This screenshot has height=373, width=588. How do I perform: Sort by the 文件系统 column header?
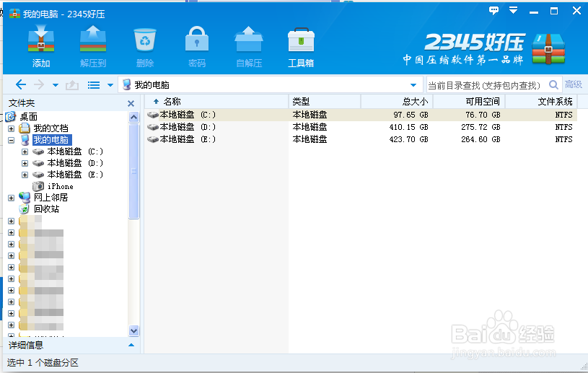pyautogui.click(x=541, y=102)
